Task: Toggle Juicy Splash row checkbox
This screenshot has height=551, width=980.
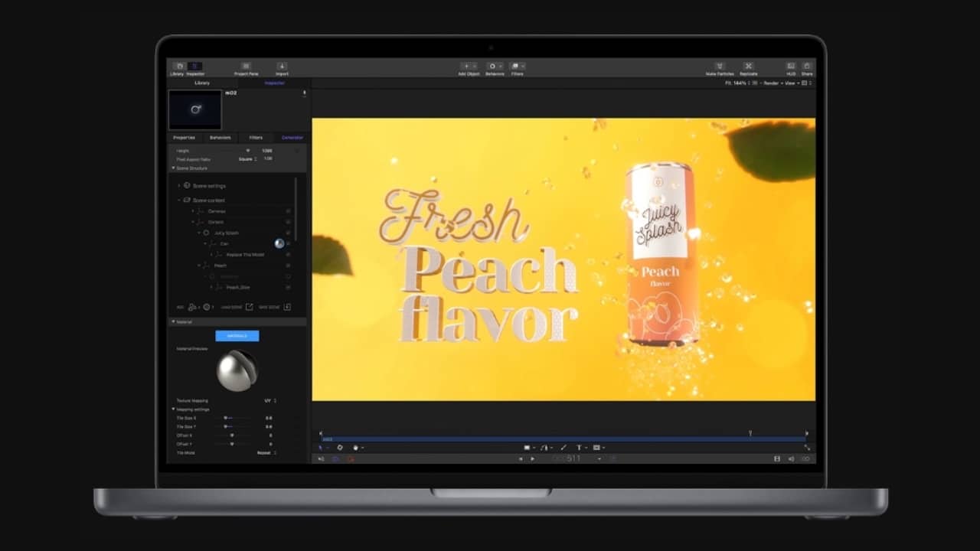Action: point(289,233)
